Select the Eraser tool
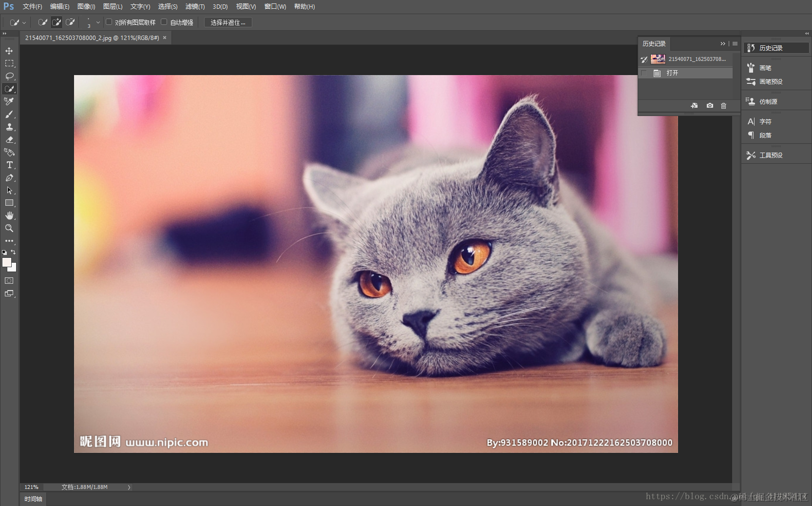The height and width of the screenshot is (506, 812). pos(9,139)
